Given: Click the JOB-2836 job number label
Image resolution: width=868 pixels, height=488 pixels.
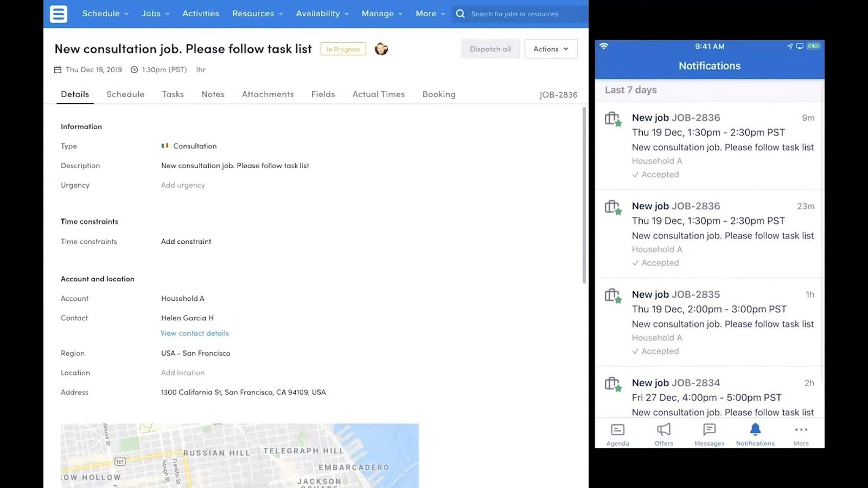Looking at the screenshot, I should click(x=558, y=95).
